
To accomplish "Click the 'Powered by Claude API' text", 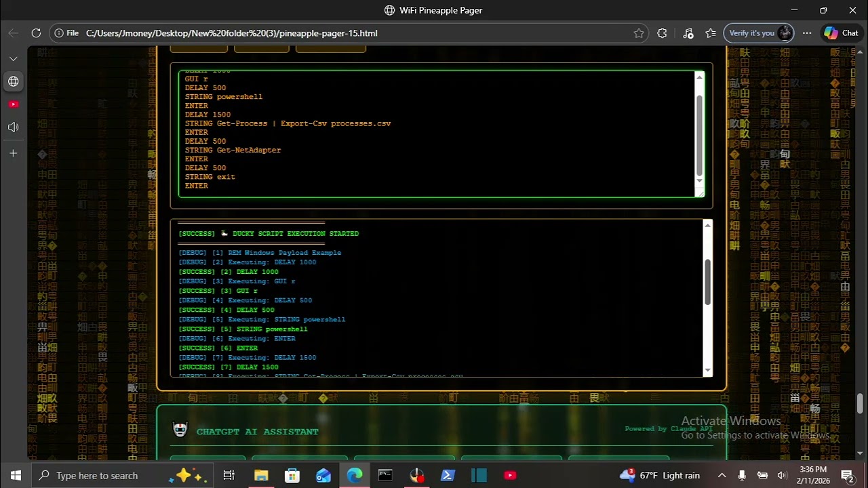I will tap(669, 428).
